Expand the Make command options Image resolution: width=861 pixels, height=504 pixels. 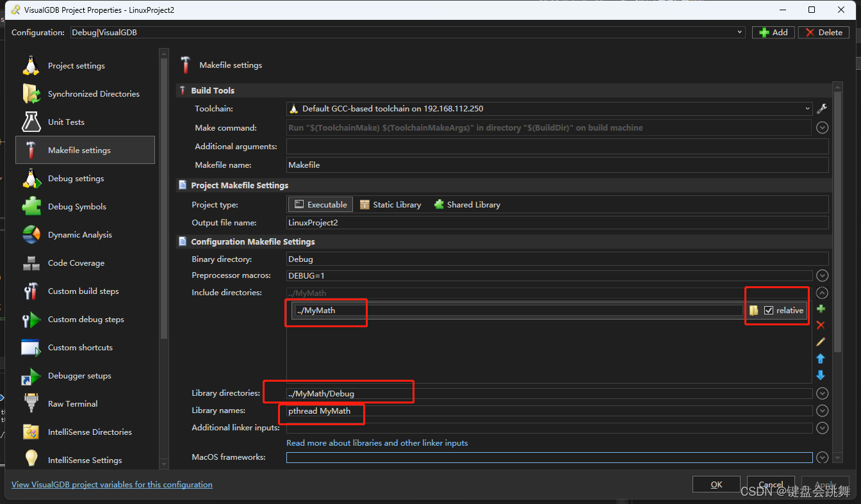[x=823, y=128]
